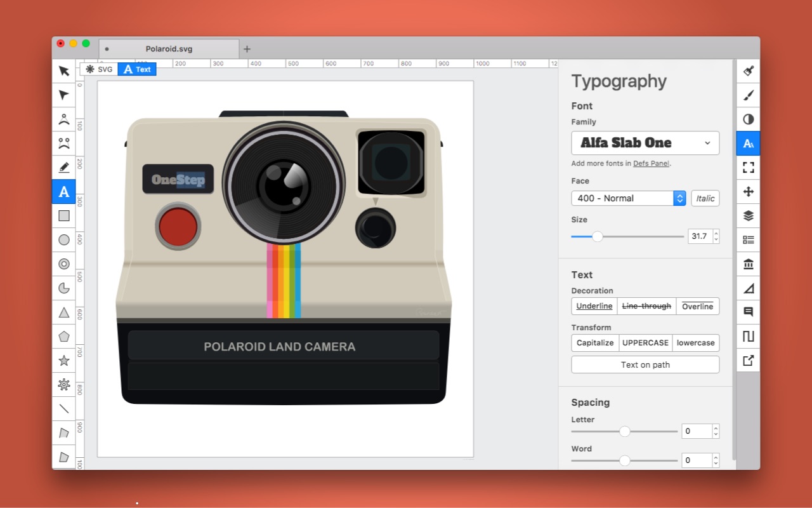
Task: Open the Export panel icon
Action: (x=748, y=360)
